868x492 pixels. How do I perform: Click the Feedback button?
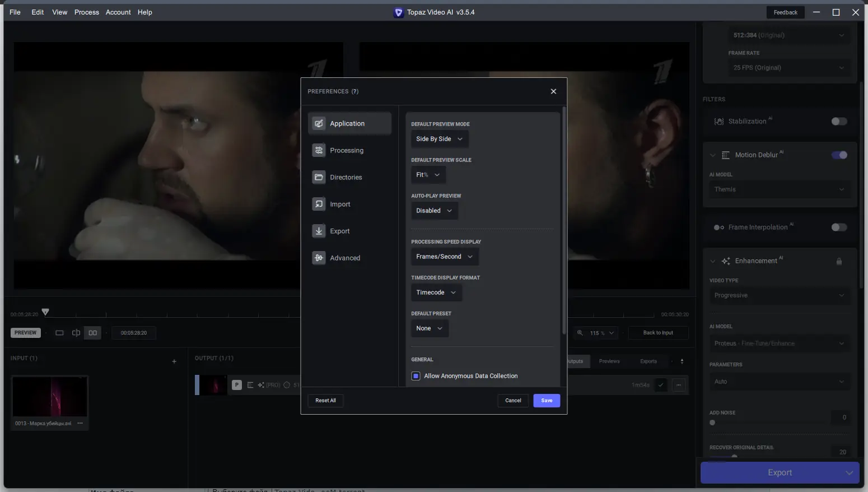click(x=785, y=12)
